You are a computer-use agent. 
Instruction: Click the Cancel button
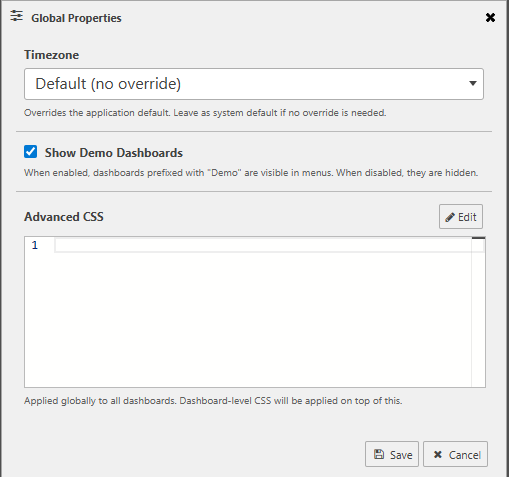pos(455,454)
